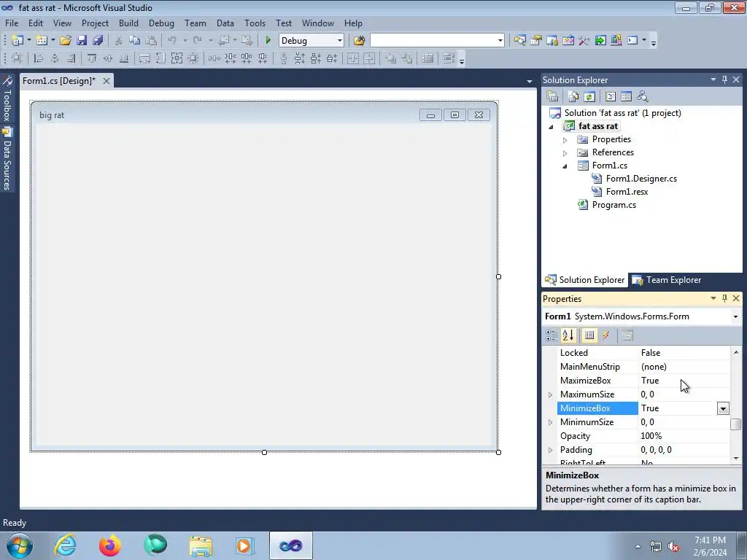Toggle Alphabetical sort in Properties panel
The width and height of the screenshot is (747, 560).
(x=568, y=335)
